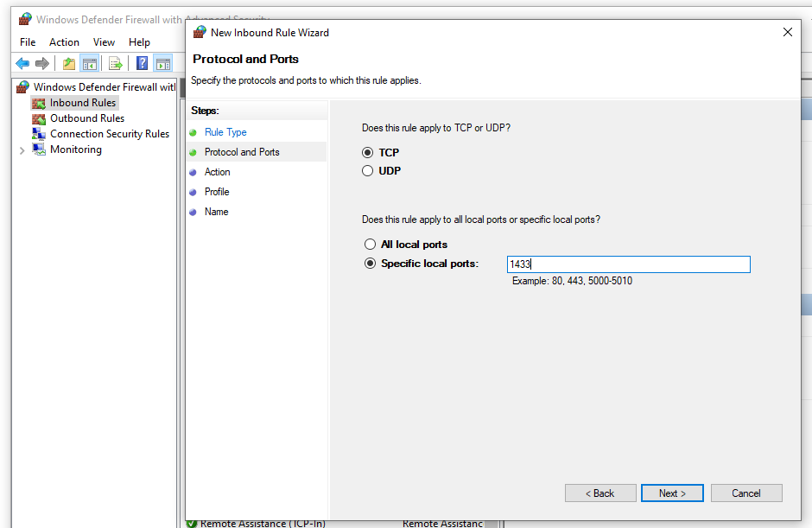Image resolution: width=812 pixels, height=528 pixels.
Task: Cancel the New Inbound Rule Wizard
Action: pyautogui.click(x=746, y=493)
